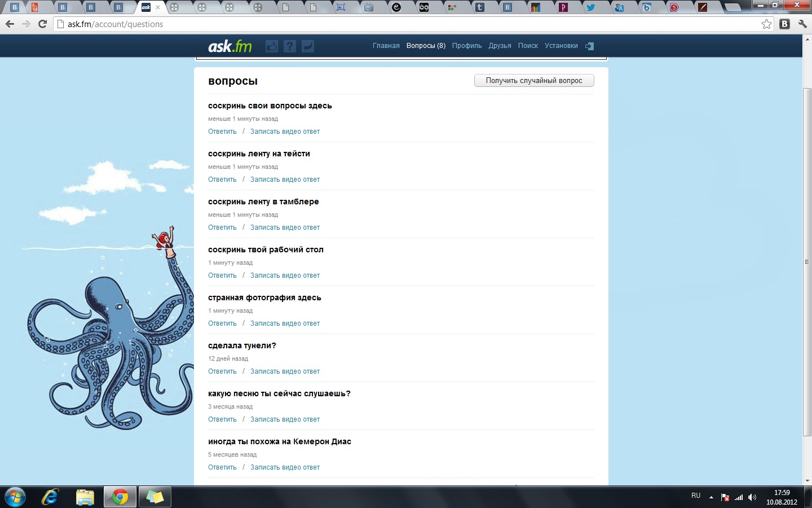Click Ответить under 'соскринь твой рабочий стол'
The height and width of the screenshot is (508, 812).
[222, 275]
